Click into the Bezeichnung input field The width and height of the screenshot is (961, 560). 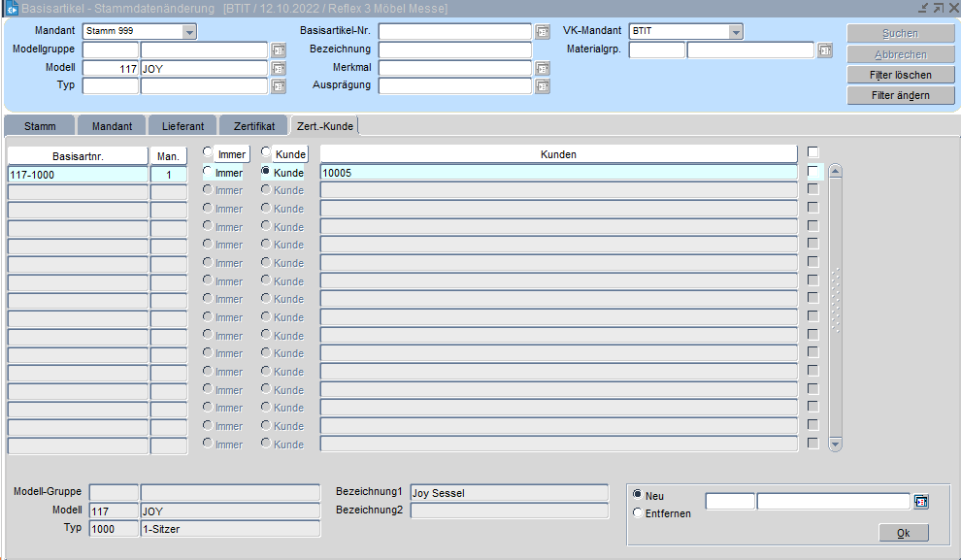tap(454, 50)
